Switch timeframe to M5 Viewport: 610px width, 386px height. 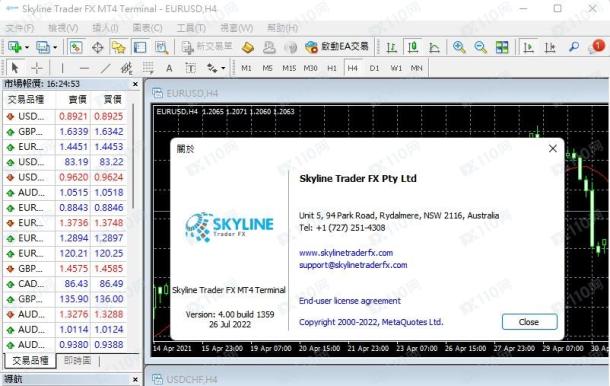267,68
